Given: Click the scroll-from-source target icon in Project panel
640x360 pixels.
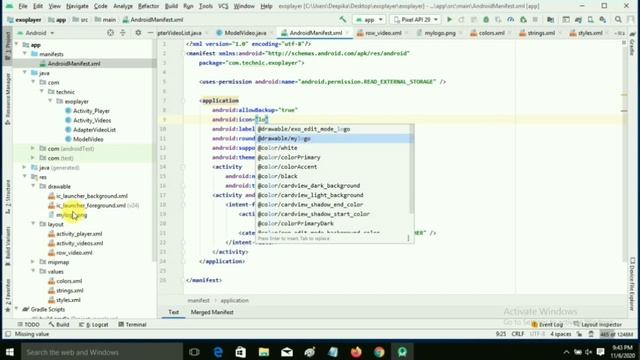Looking at the screenshot, I should (x=110, y=33).
